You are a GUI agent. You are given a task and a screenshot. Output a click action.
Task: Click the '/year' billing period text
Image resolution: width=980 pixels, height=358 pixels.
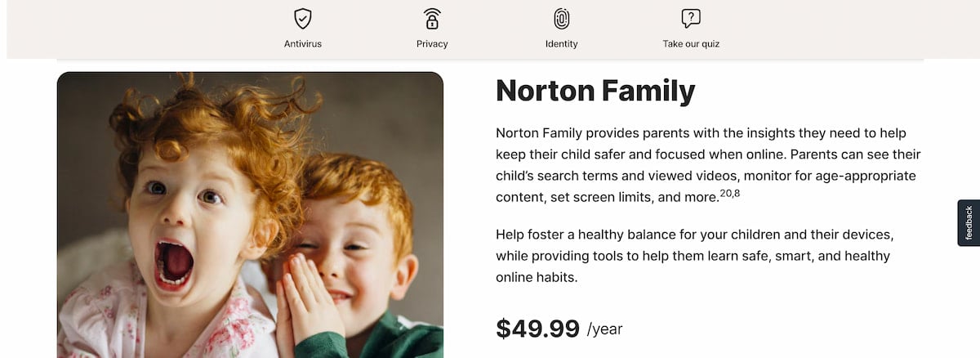[x=604, y=329]
